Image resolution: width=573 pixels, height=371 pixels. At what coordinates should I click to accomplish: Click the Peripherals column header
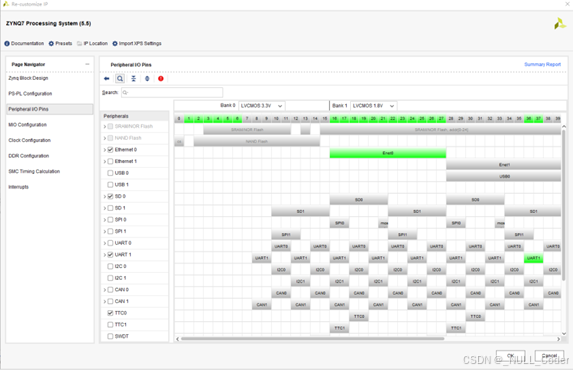(134, 116)
